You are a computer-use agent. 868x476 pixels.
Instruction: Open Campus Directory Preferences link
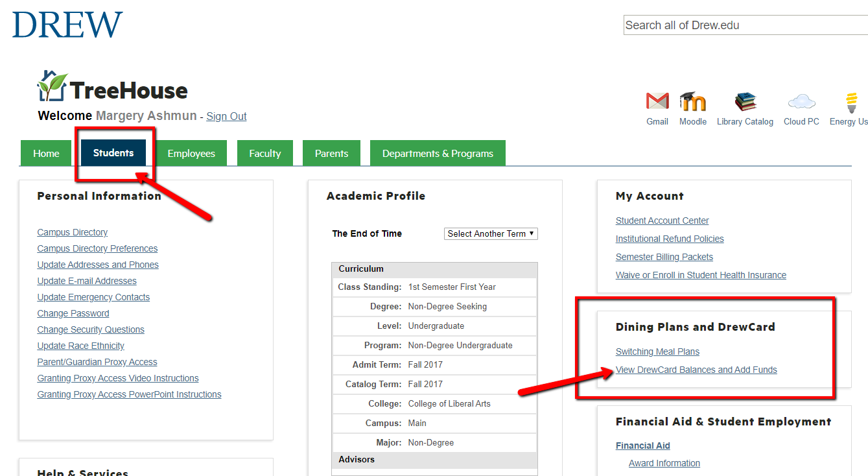pos(97,248)
